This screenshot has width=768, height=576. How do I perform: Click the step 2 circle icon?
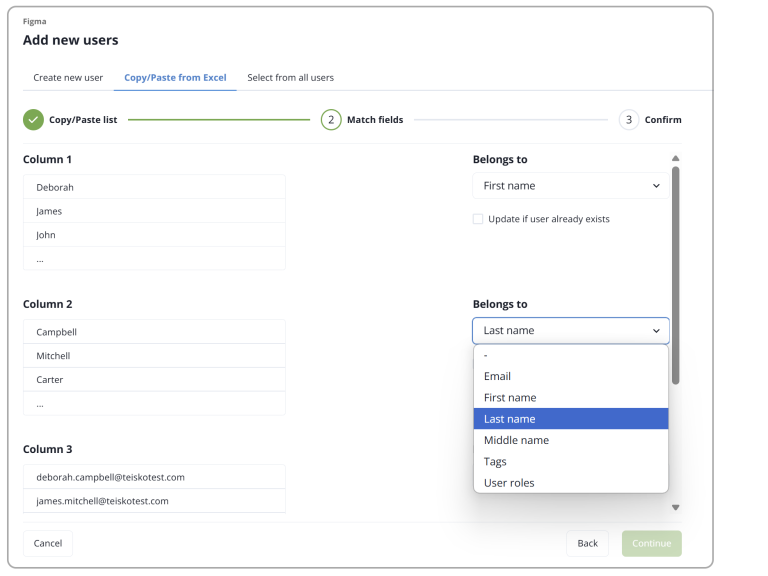coord(331,120)
